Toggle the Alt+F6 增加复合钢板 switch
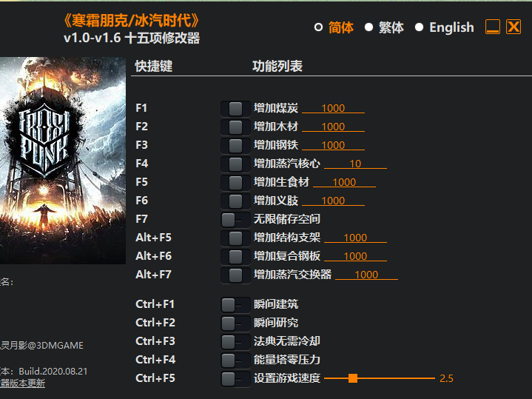532x399 pixels. click(235, 257)
